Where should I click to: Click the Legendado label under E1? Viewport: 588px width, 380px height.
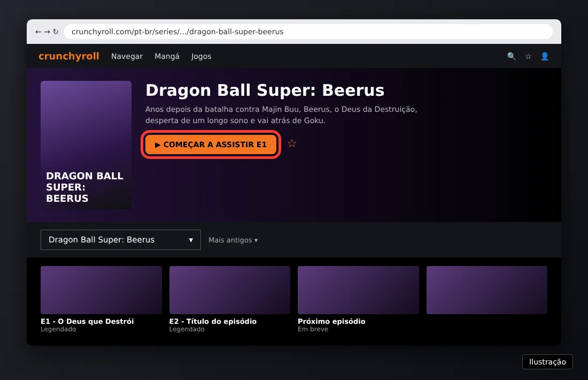(x=58, y=329)
